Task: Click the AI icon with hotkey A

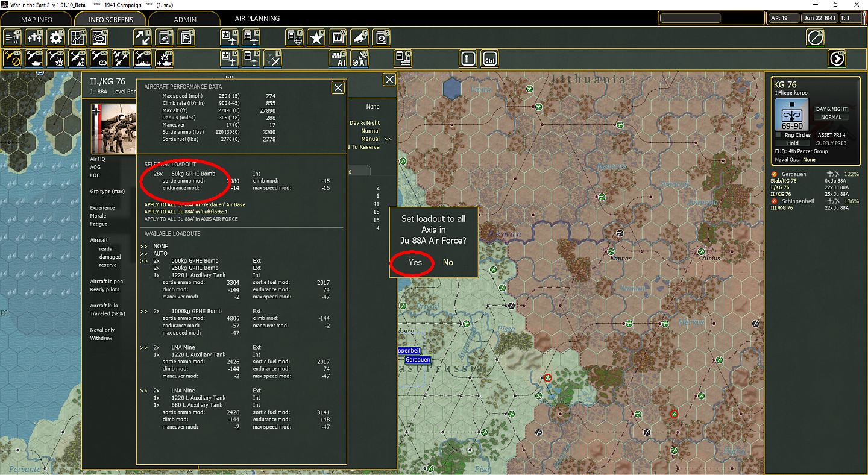Action: (x=360, y=58)
